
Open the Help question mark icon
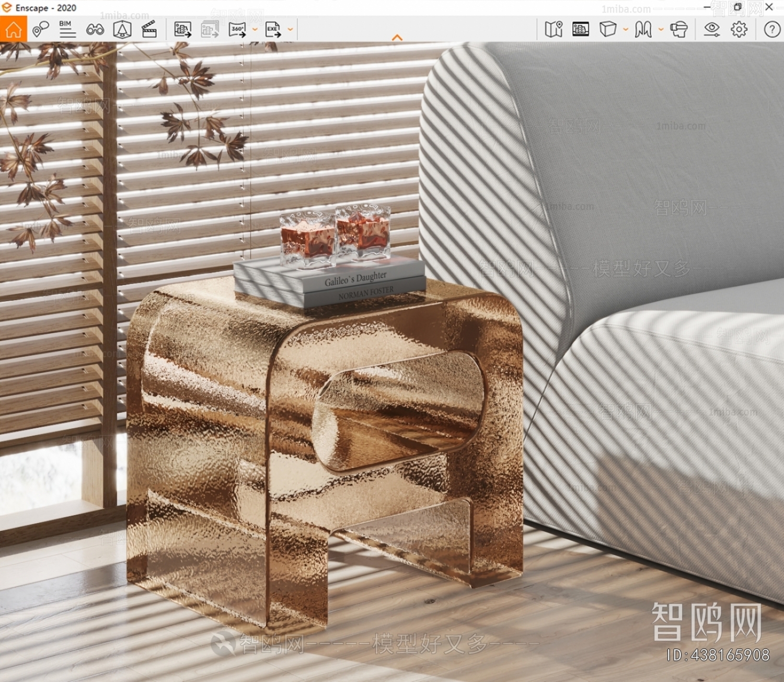click(x=772, y=29)
